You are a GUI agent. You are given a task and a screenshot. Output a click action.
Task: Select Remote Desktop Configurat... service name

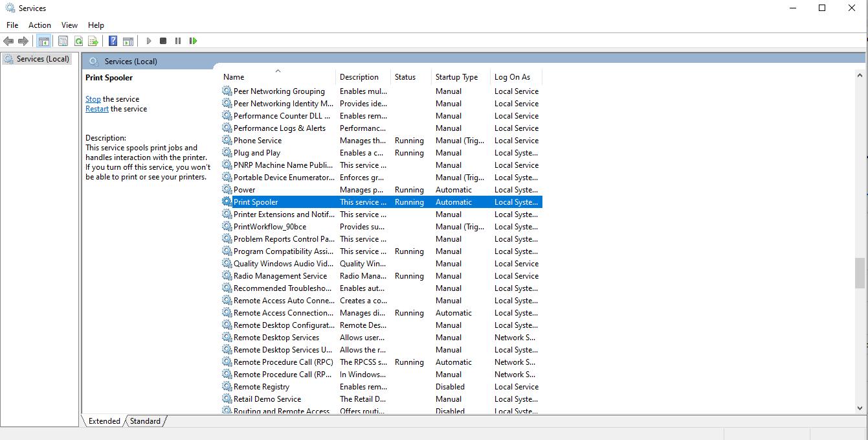coord(284,325)
